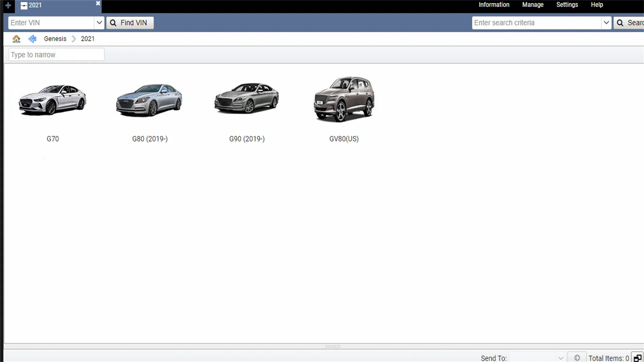The height and width of the screenshot is (362, 644).
Task: Click the 2021 breadcrumb item
Action: 88,39
